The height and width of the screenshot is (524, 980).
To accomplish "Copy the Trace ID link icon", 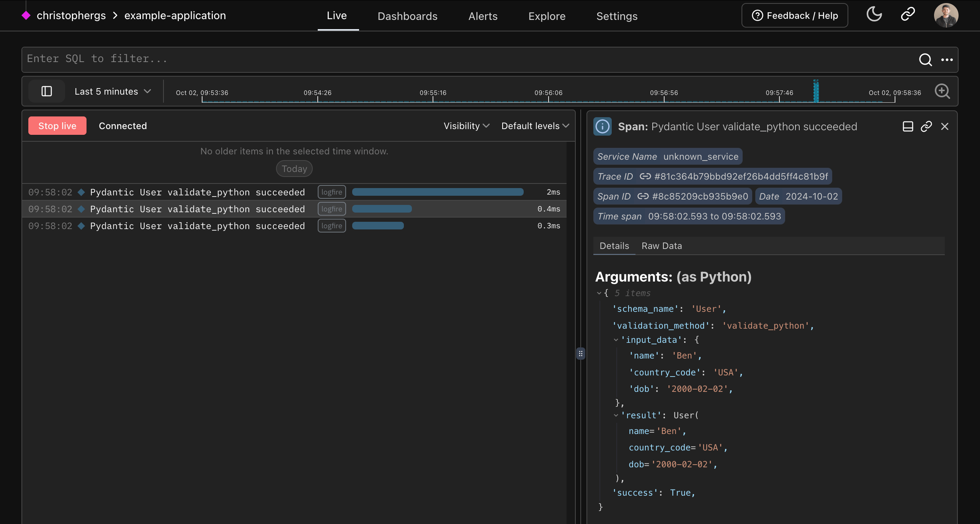I will coord(645,176).
